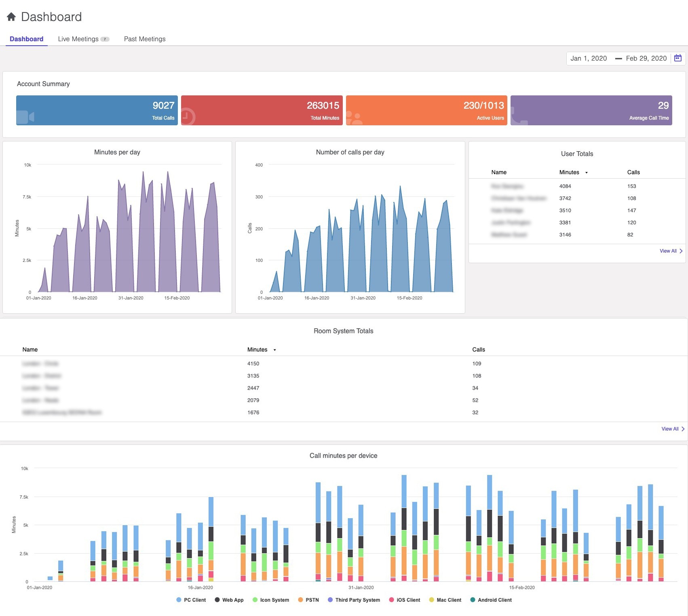Select the Total Calls 9027 card
688x616 pixels.
click(x=97, y=110)
